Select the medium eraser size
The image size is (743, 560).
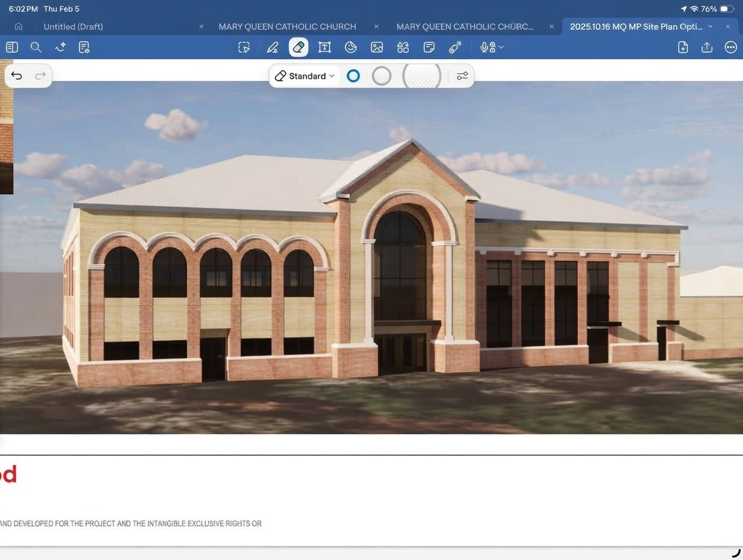tap(382, 76)
